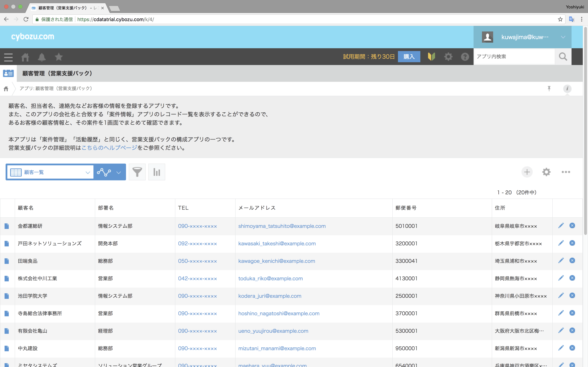Open the notifications bell icon
This screenshot has height=367, width=588.
pyautogui.click(x=41, y=57)
